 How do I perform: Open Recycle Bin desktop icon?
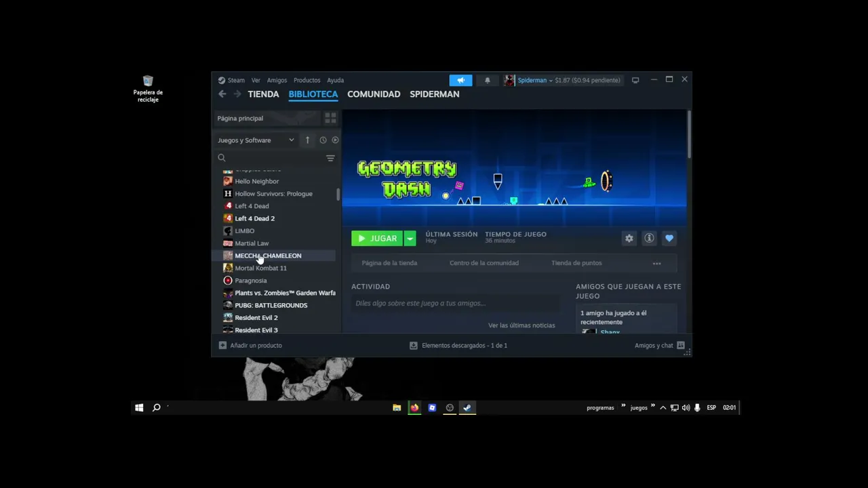148,89
